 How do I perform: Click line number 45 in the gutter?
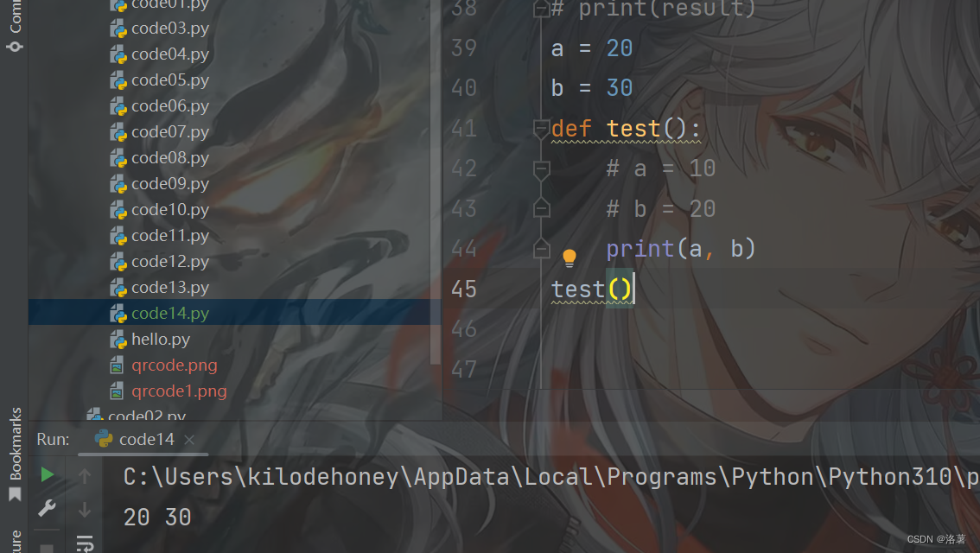pos(464,289)
